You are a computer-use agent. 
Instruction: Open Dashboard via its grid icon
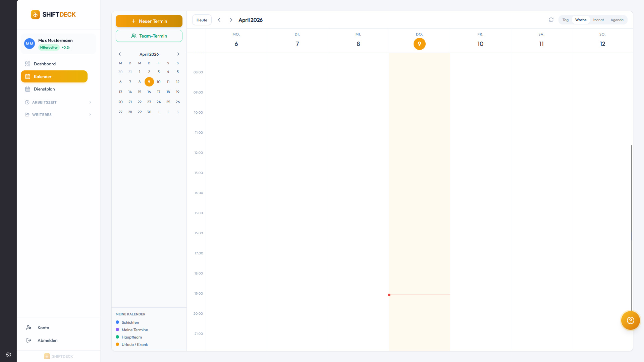[28, 64]
